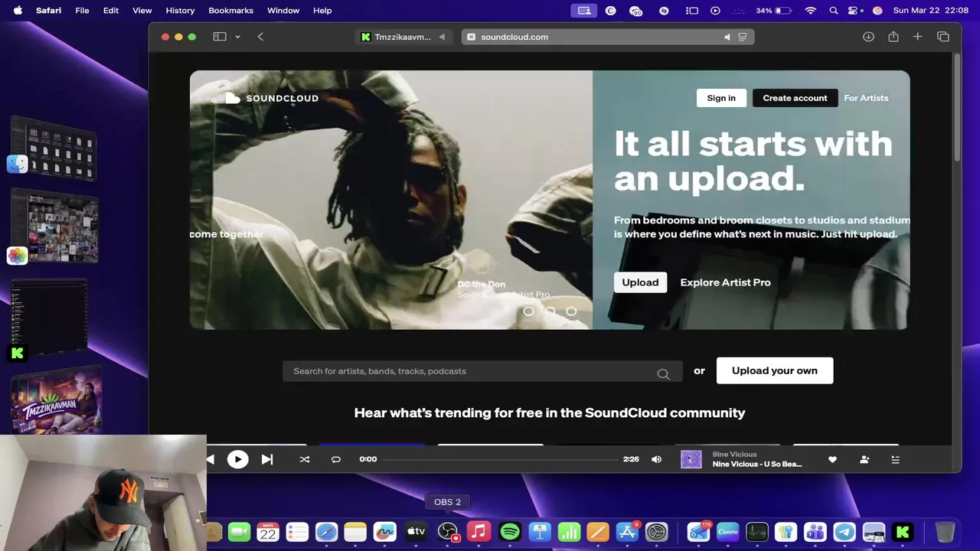Select the third carousel dot indicator

coord(571,311)
